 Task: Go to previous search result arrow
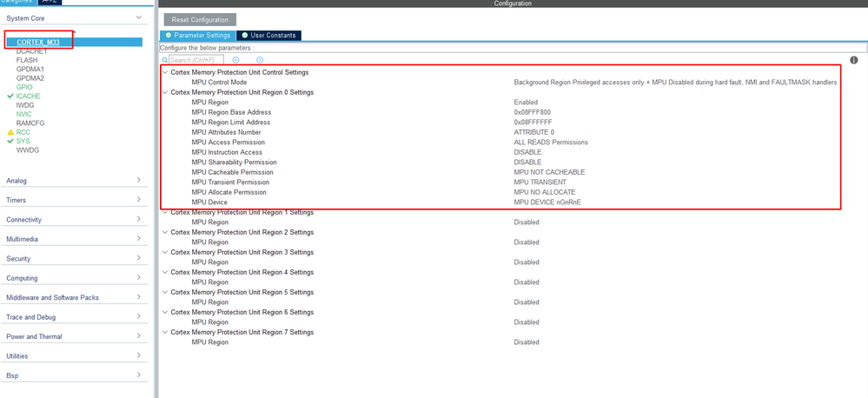click(x=235, y=60)
